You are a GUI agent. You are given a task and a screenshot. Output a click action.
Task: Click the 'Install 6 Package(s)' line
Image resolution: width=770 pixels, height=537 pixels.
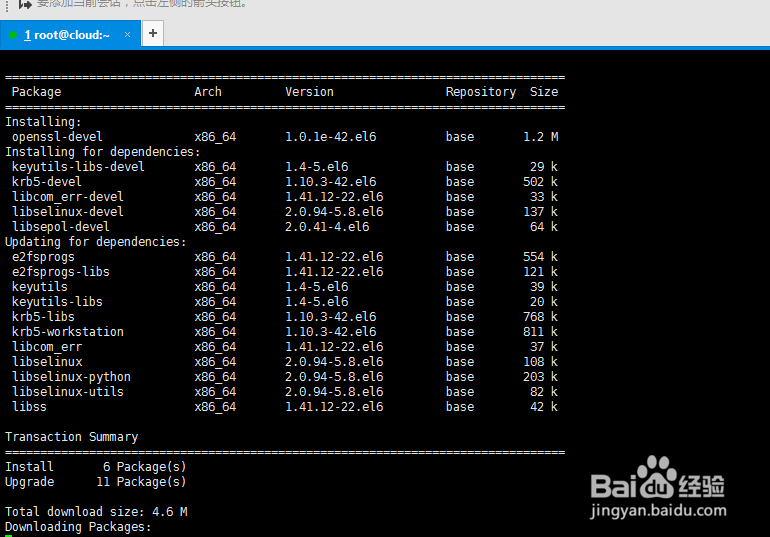tap(96, 467)
